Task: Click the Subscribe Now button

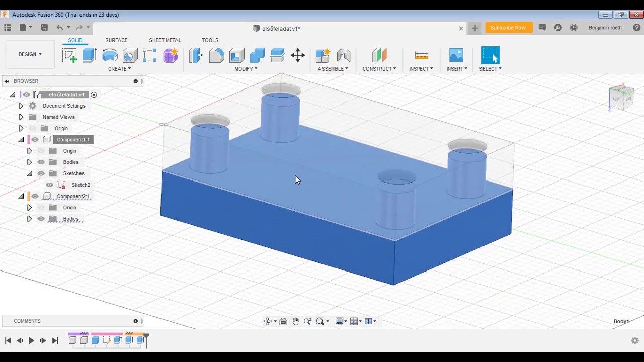Action: tap(508, 28)
